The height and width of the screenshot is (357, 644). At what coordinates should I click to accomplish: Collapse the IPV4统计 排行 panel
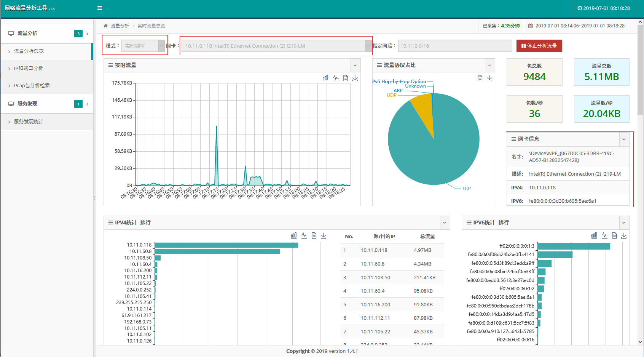click(444, 223)
